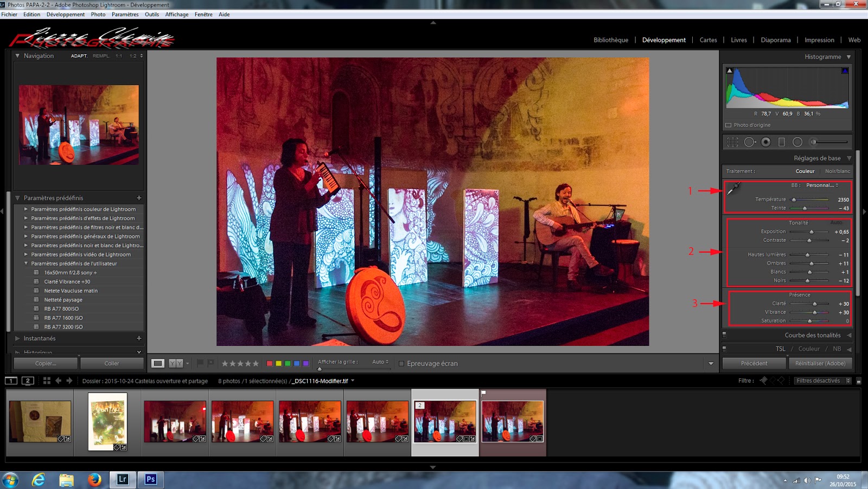Open Filtres désactivés dropdown
The height and width of the screenshot is (489, 868).
pos(823,381)
